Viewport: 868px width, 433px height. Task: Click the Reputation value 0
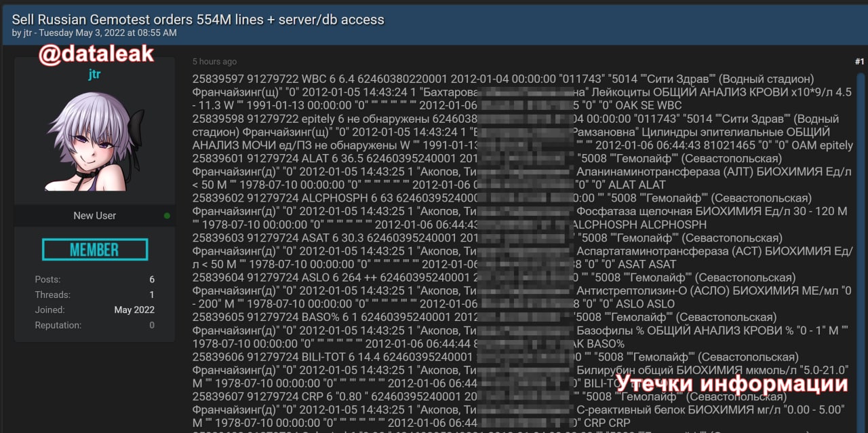pyautogui.click(x=152, y=325)
